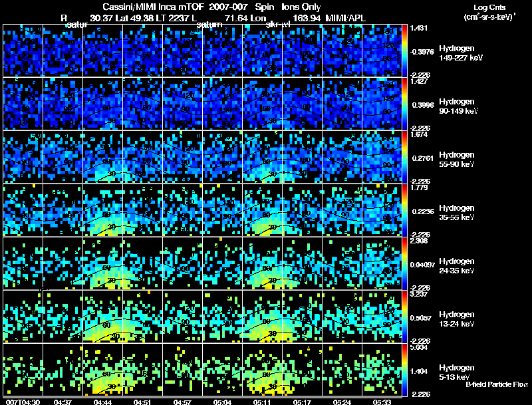Open the 05:33 panel in the 149-227 keV row

pos(382,51)
